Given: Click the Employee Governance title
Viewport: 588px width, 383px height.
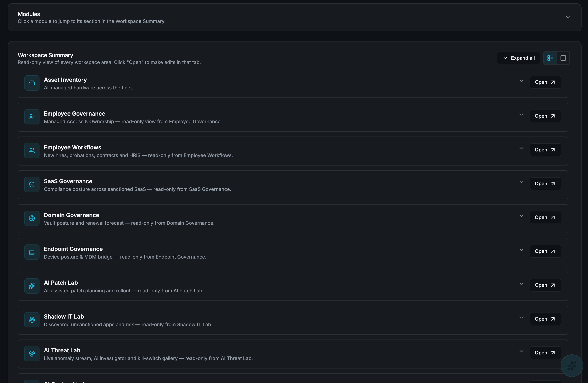Looking at the screenshot, I should tap(74, 114).
